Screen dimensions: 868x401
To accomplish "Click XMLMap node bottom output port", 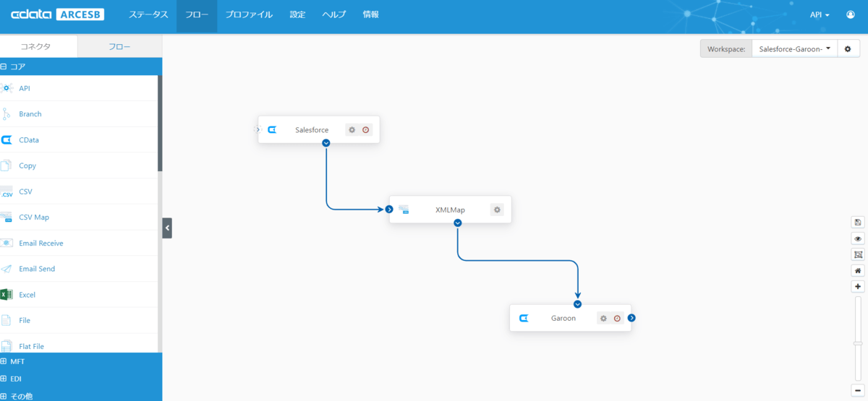I will point(458,223).
